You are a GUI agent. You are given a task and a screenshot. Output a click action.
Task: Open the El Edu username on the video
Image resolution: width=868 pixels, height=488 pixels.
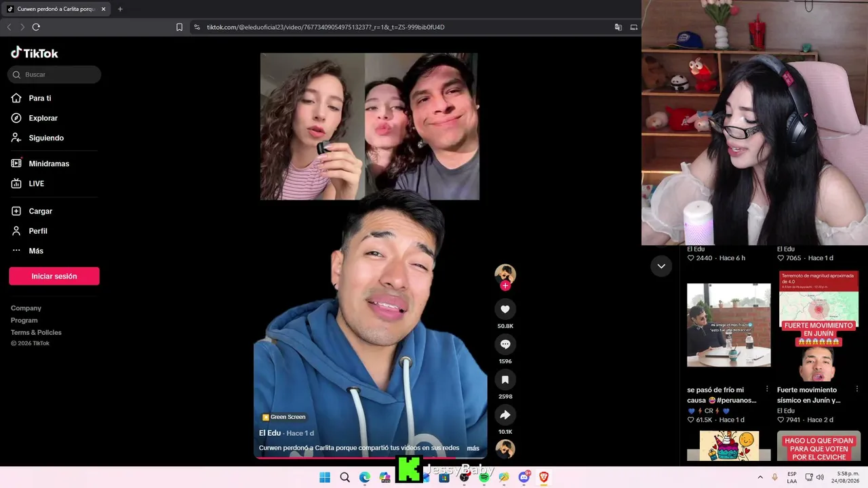[270, 433]
